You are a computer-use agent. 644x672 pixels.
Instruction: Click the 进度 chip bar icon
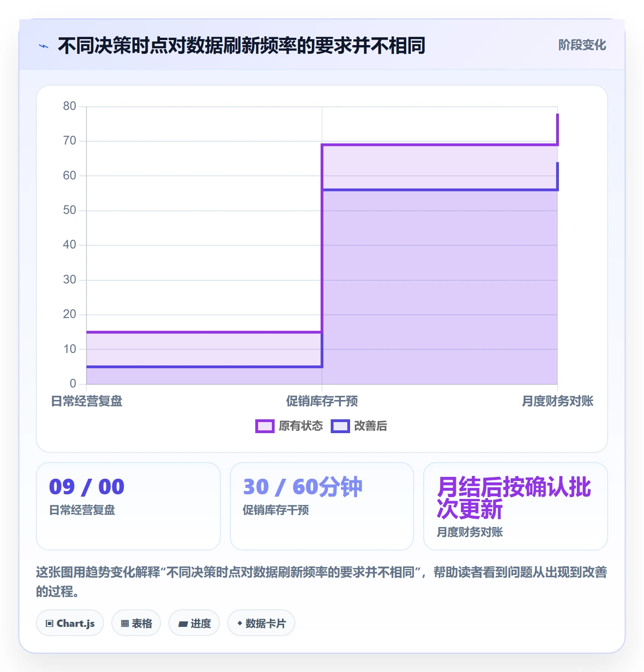(x=183, y=624)
